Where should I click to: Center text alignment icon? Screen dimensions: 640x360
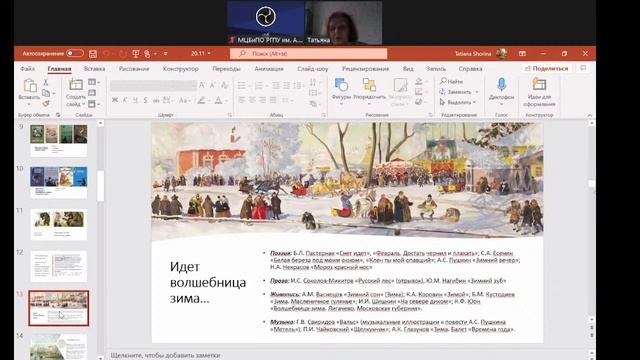point(252,100)
